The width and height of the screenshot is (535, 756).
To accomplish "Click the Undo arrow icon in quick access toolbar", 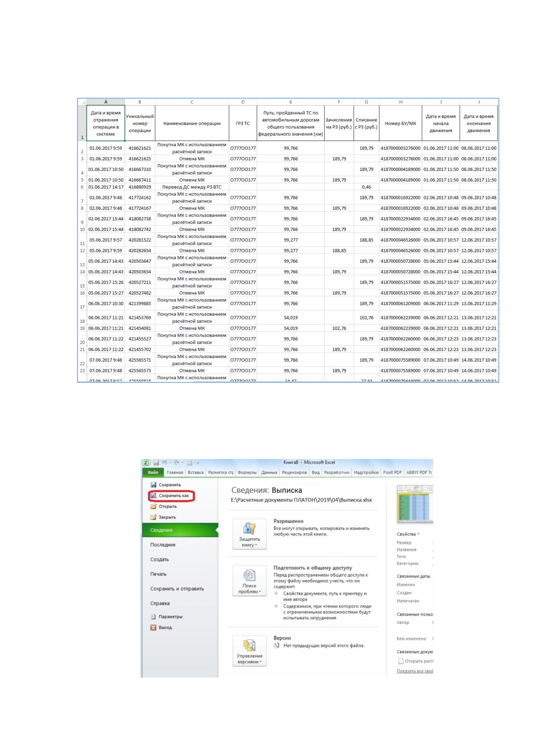I will (165, 463).
